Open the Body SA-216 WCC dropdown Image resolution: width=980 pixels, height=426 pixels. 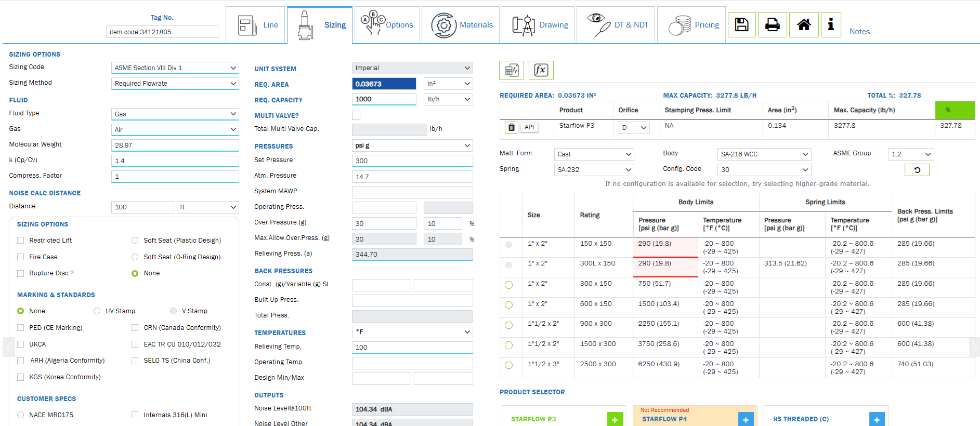764,154
